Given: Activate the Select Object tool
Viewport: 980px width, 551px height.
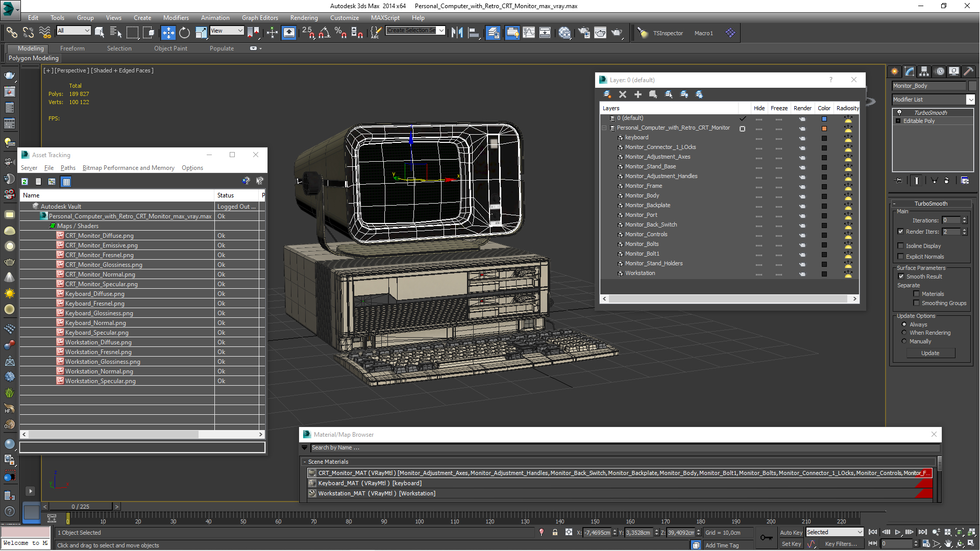Looking at the screenshot, I should tap(100, 33).
